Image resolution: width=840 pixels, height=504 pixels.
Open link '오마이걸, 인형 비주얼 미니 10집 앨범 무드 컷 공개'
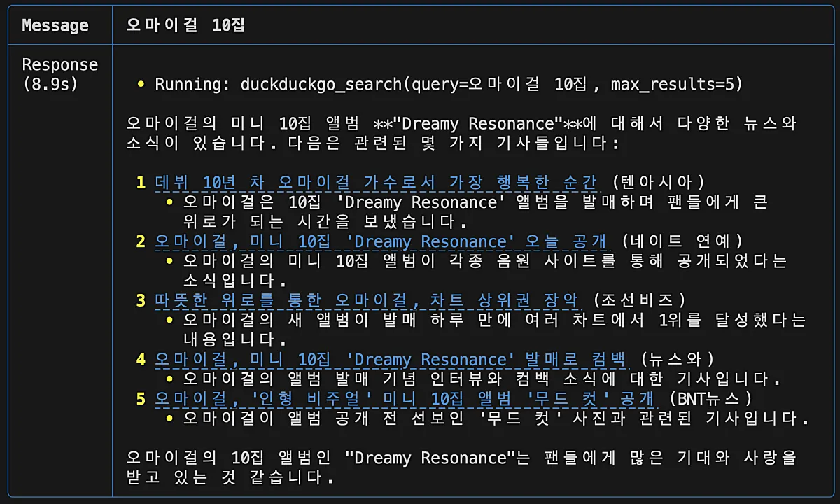[x=405, y=399]
